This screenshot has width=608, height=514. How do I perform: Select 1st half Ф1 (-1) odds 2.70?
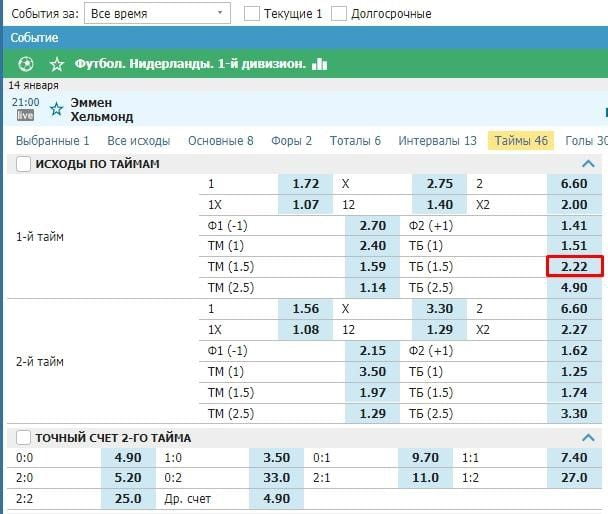372,226
